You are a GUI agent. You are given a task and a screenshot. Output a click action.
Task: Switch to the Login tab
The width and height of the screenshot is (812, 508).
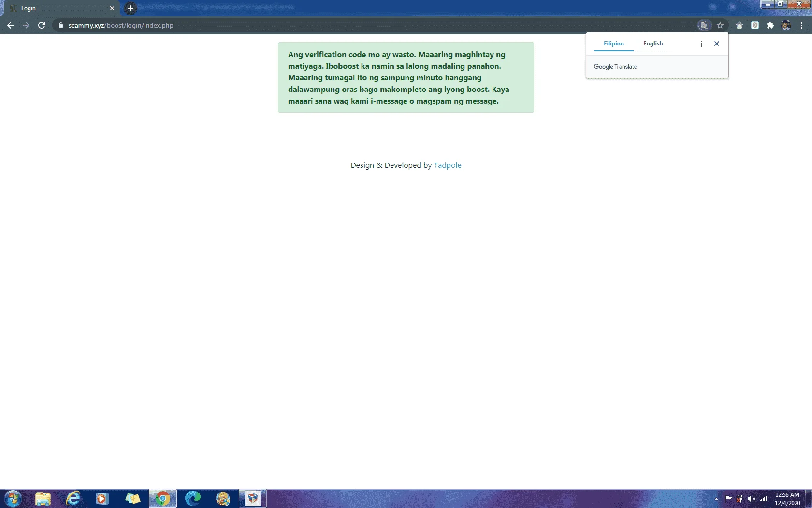click(x=60, y=8)
